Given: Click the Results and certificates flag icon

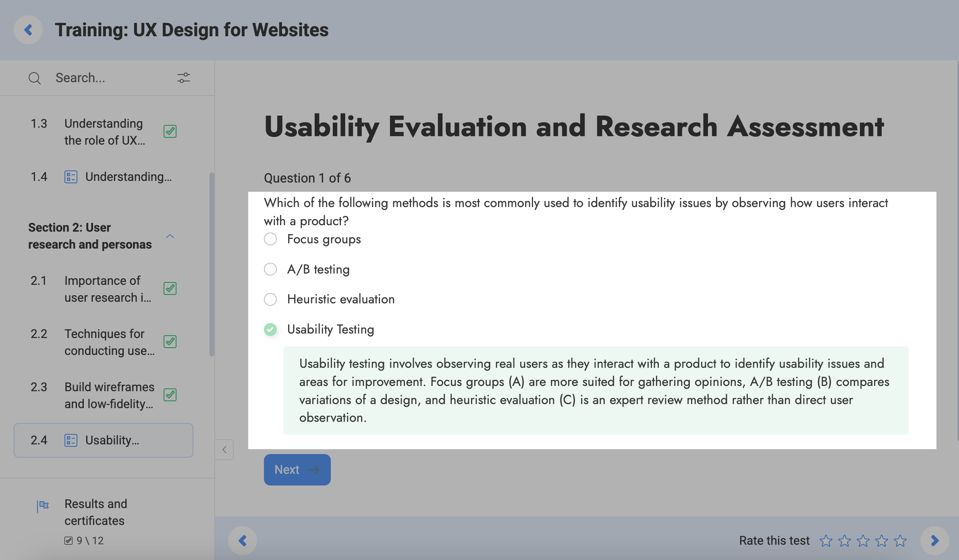Looking at the screenshot, I should point(43,506).
